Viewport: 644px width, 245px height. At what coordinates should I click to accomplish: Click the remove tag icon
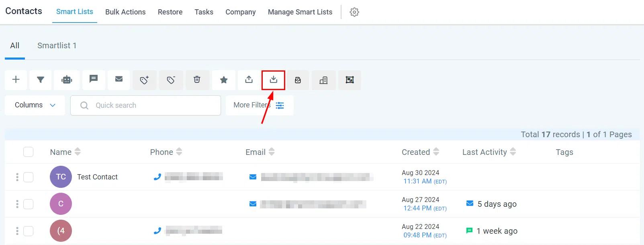click(171, 80)
